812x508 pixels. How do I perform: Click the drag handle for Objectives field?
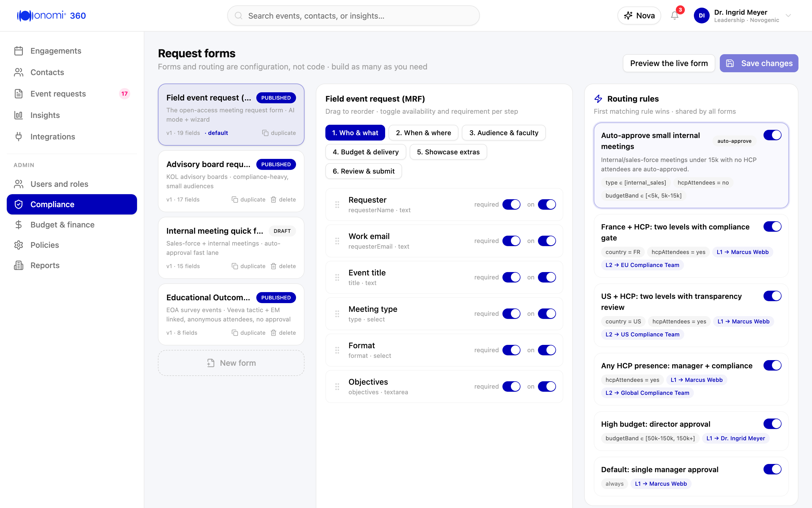pyautogui.click(x=337, y=387)
